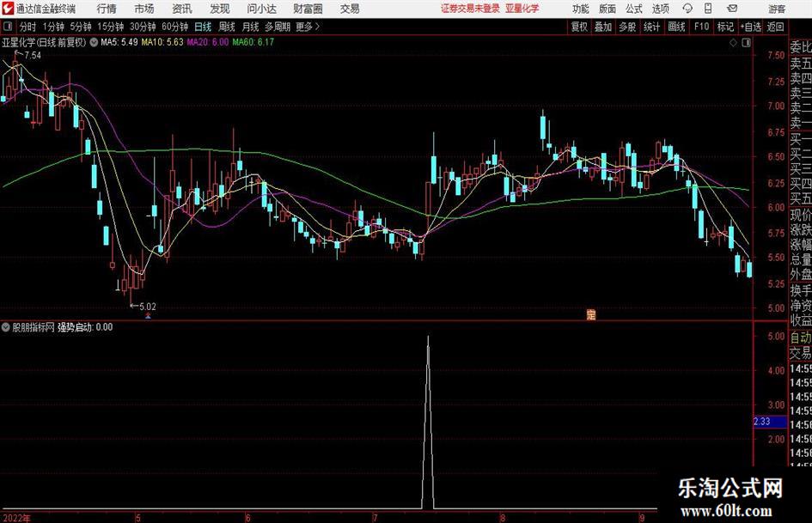Screen dimensions: 812x523
Task: Click the 亚星化学 stock name in title bar
Action: pyautogui.click(x=522, y=9)
